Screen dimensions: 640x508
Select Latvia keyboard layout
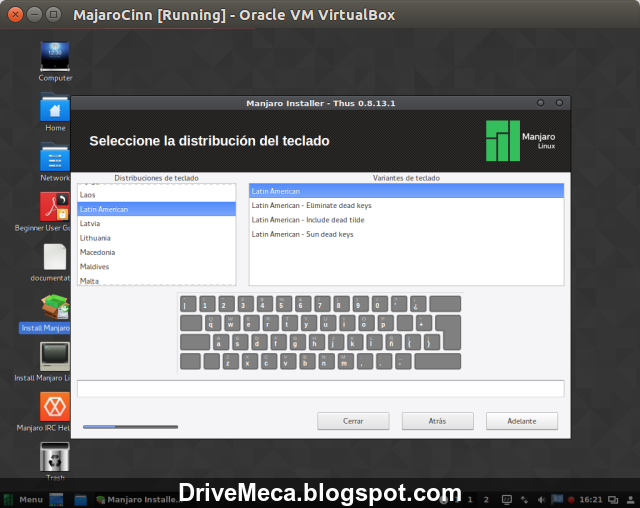[156, 223]
